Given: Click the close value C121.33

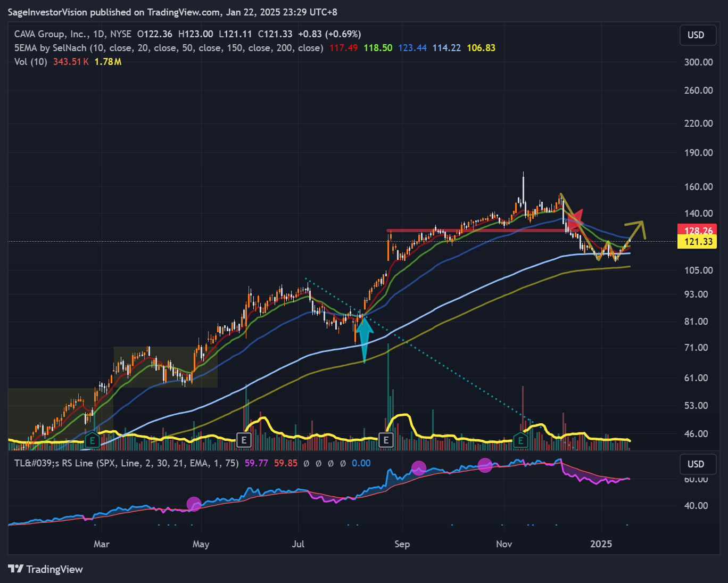Looking at the screenshot, I should (275, 34).
